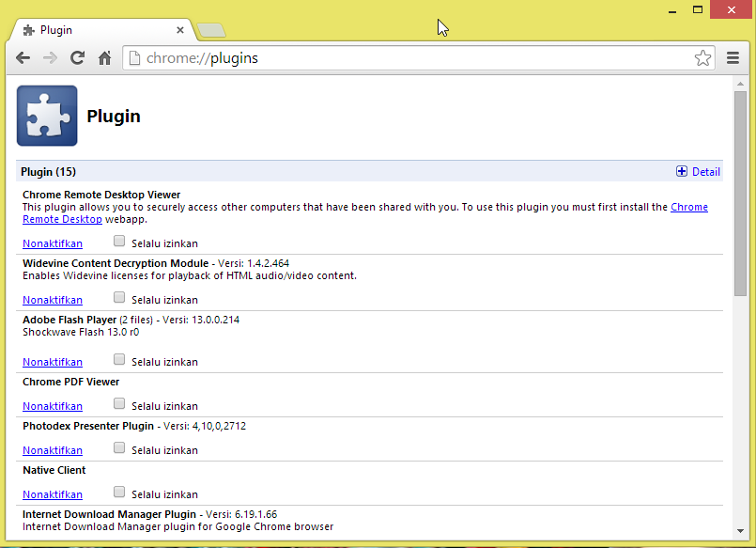Viewport: 756px width, 548px height.
Task: Open the Remote Desktop link
Action: pyautogui.click(x=62, y=219)
